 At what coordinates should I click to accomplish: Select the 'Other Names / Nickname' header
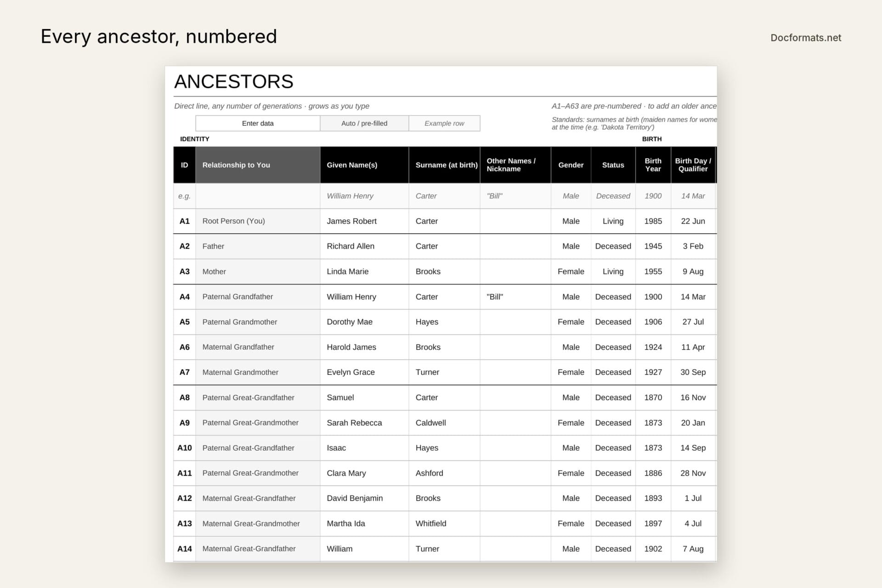click(x=515, y=165)
